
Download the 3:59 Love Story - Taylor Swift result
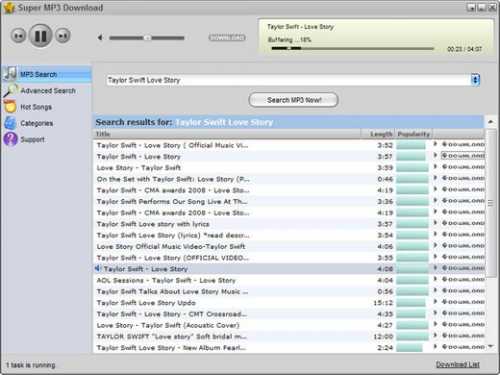tap(463, 167)
